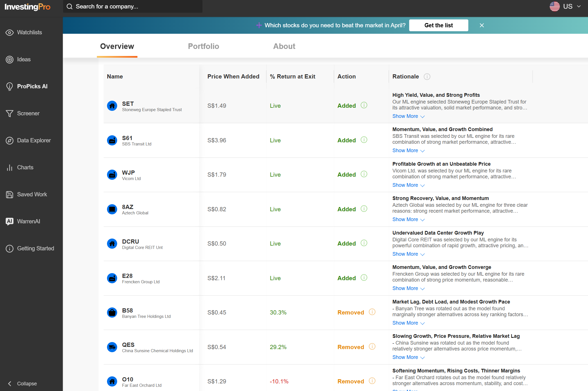Switch to the Portfolio tab
The width and height of the screenshot is (588, 391).
(203, 46)
